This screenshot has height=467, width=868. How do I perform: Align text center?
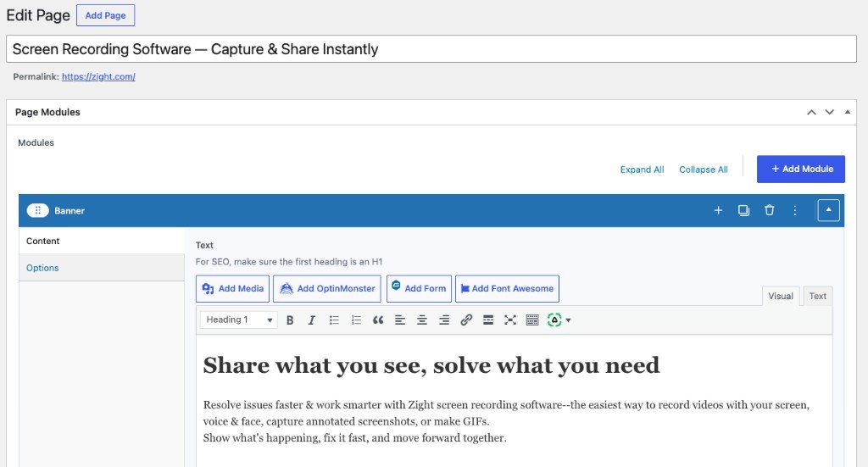coord(422,320)
